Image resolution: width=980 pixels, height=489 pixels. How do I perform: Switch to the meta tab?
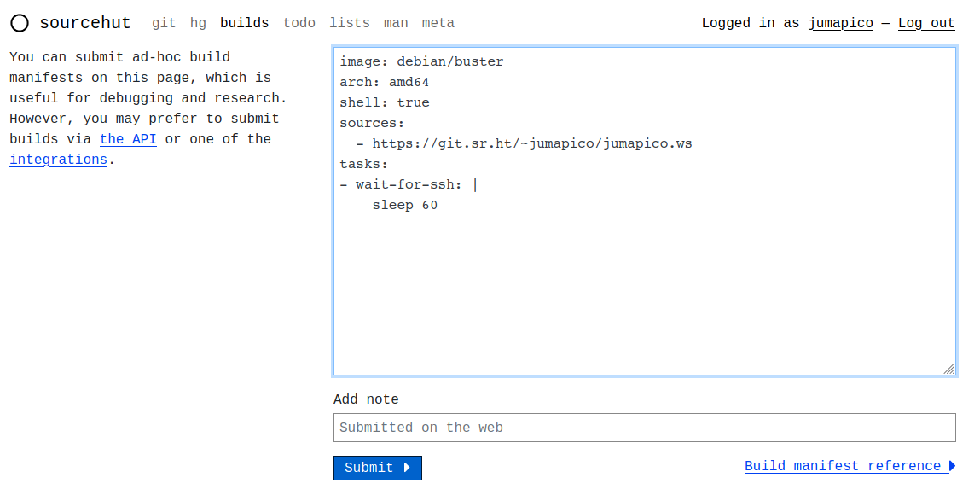click(x=438, y=23)
